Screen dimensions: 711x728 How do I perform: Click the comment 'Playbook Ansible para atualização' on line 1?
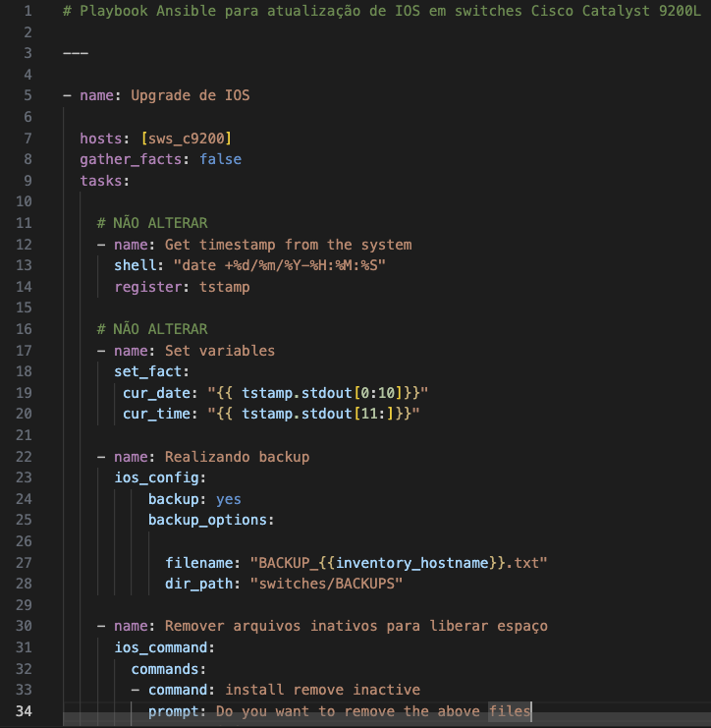pyautogui.click(x=220, y=11)
